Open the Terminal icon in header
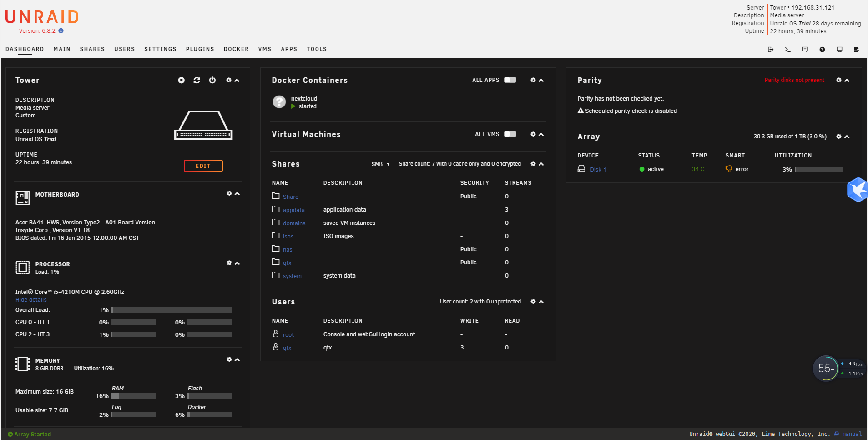868x440 pixels. 788,50
